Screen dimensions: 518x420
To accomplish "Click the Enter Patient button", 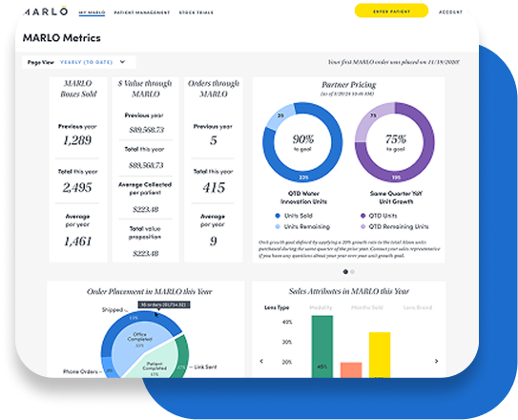I will point(391,11).
